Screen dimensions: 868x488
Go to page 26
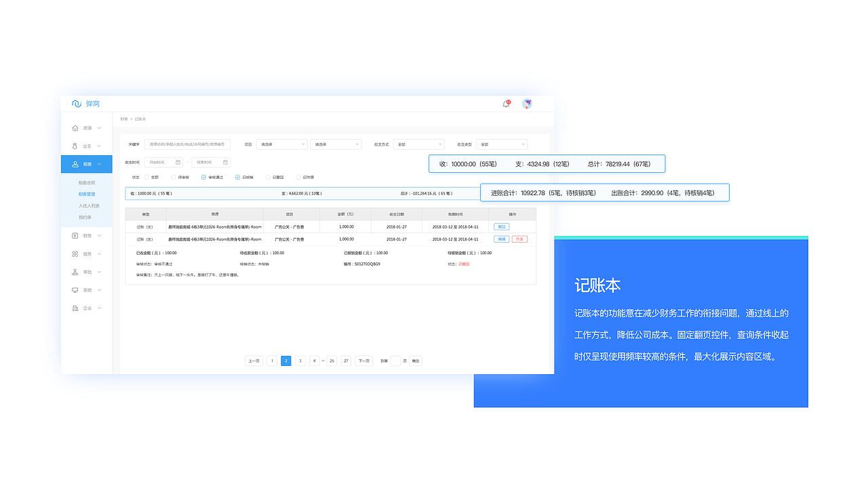(332, 361)
